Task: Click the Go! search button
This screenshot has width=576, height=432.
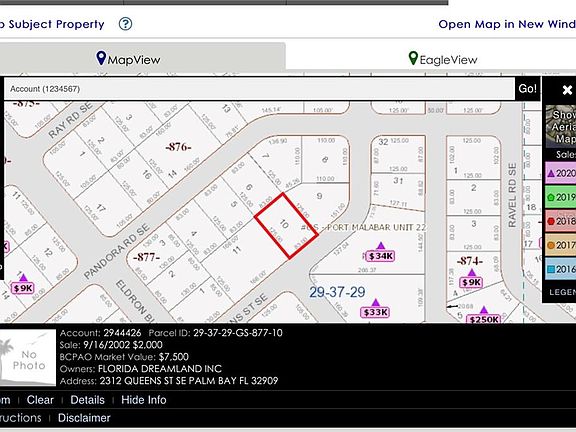Action: pos(528,89)
